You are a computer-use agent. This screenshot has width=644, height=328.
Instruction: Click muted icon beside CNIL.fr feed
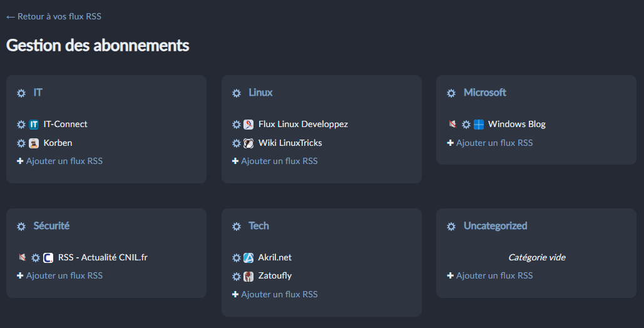pos(22,257)
